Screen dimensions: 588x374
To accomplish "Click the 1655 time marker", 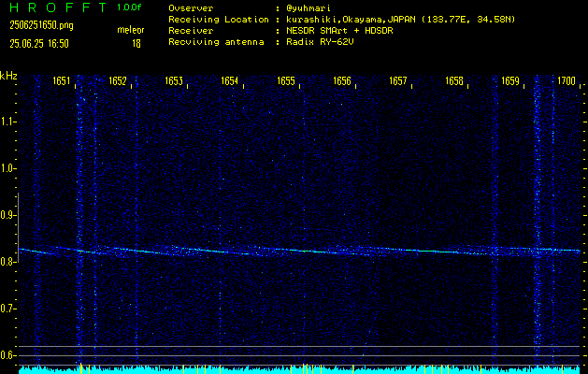I will tap(286, 81).
